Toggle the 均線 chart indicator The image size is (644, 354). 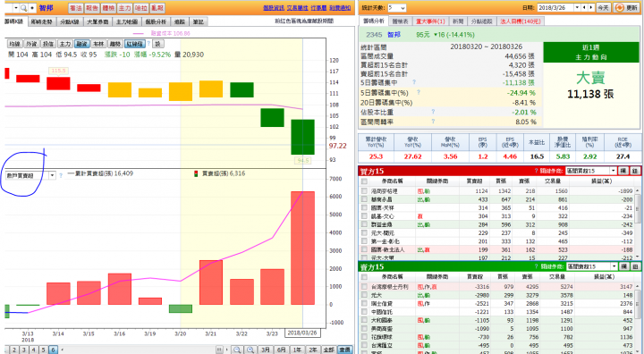(x=15, y=44)
